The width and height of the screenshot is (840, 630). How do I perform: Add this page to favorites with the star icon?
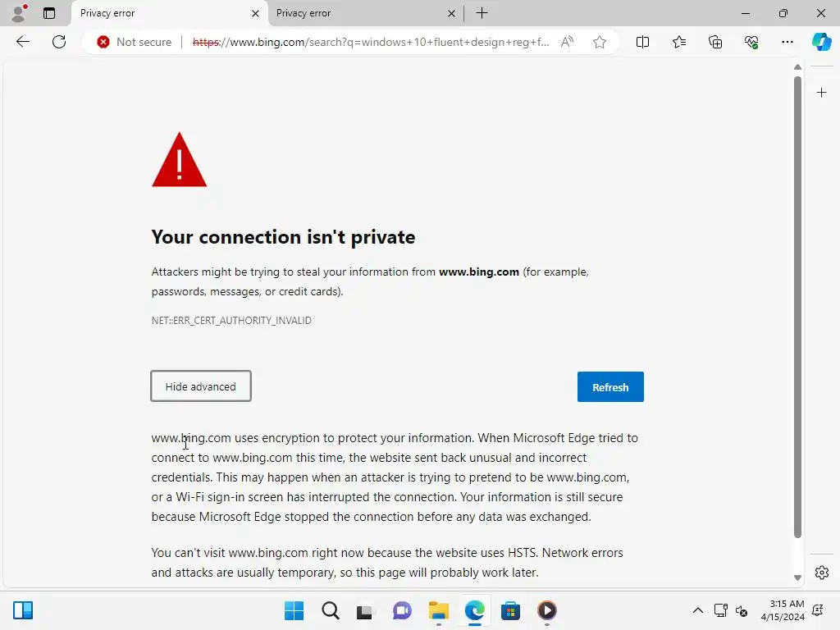600,42
